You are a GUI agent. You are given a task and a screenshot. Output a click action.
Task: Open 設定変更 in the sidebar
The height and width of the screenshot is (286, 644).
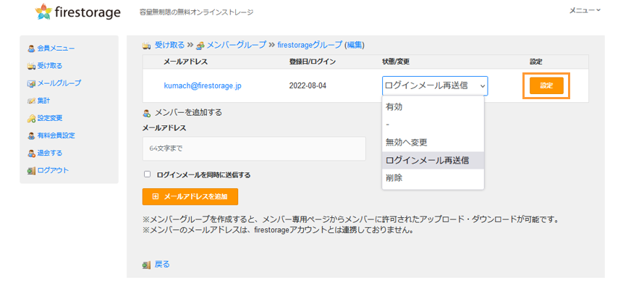click(x=50, y=118)
